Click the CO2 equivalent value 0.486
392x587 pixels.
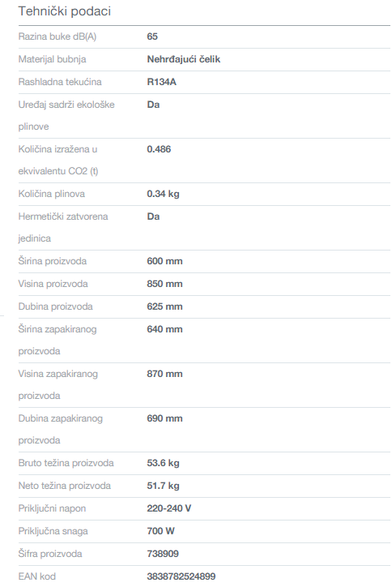point(159,149)
